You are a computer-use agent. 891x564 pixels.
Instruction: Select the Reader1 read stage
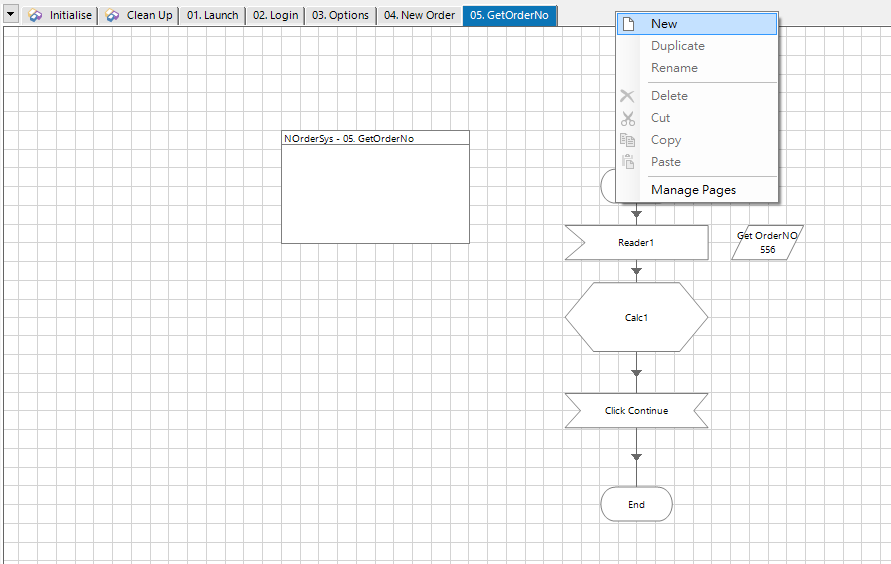(x=636, y=243)
